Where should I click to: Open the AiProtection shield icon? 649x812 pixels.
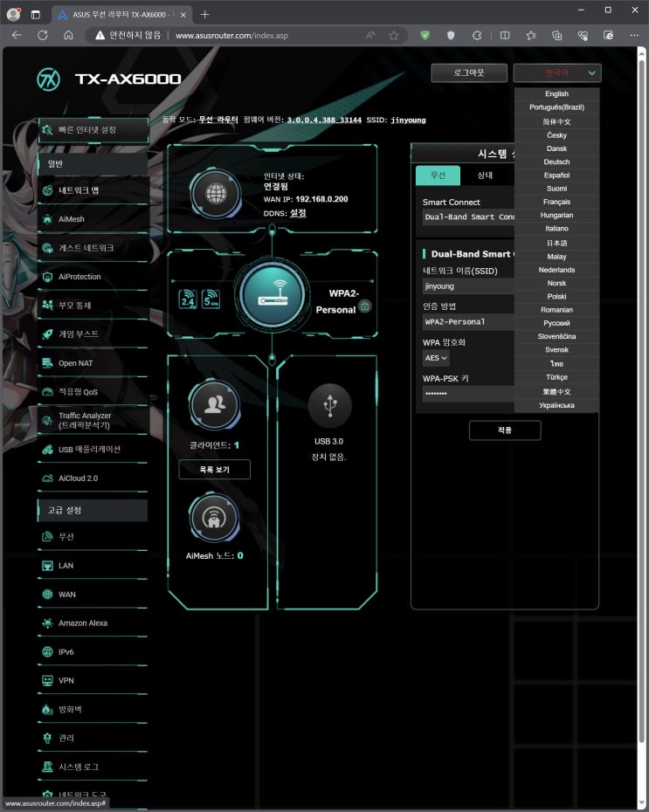coord(48,277)
